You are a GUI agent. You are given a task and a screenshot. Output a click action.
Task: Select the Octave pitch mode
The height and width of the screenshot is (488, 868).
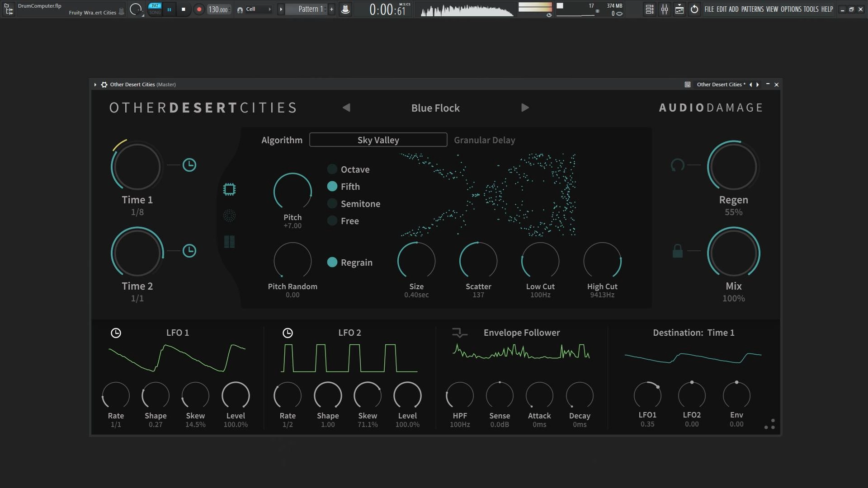coord(349,169)
